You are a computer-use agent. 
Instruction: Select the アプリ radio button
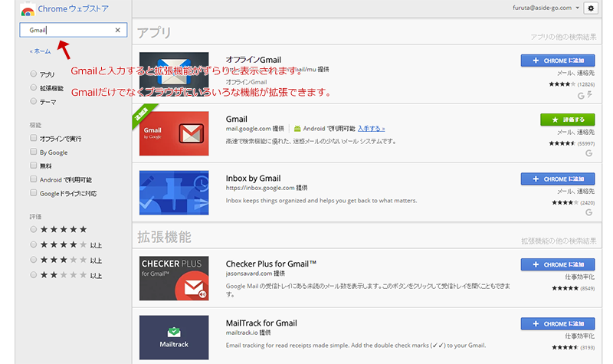tap(34, 74)
